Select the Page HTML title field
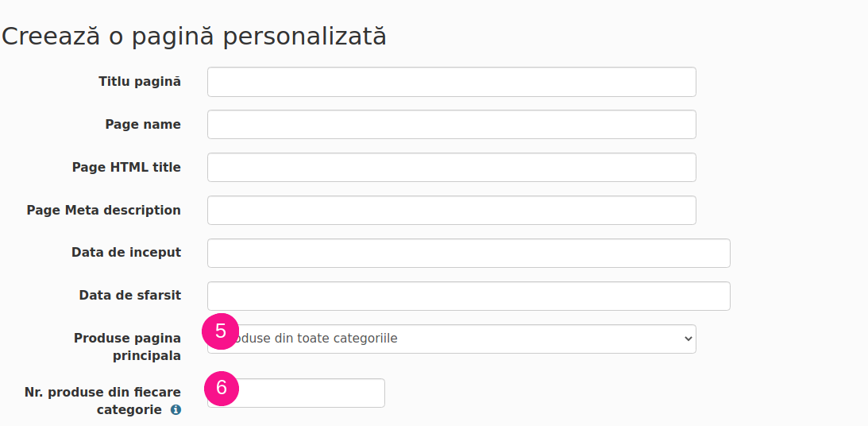The width and height of the screenshot is (868, 426). [x=452, y=167]
